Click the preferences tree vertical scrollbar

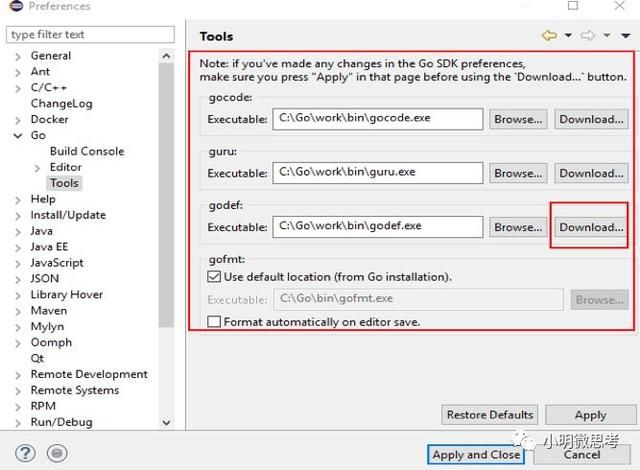pyautogui.click(x=166, y=200)
